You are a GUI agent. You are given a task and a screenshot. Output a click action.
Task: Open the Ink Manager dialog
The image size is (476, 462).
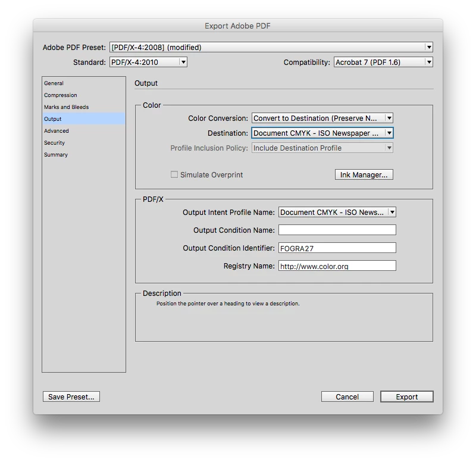pos(364,174)
